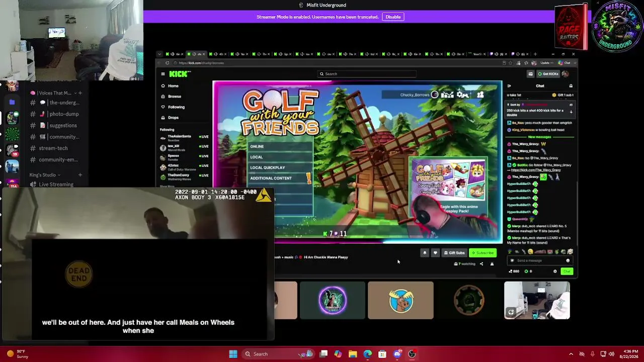Image resolution: width=644 pixels, height=362 pixels.
Task: Open browser tab list dropdown arrow
Action: (159, 54)
